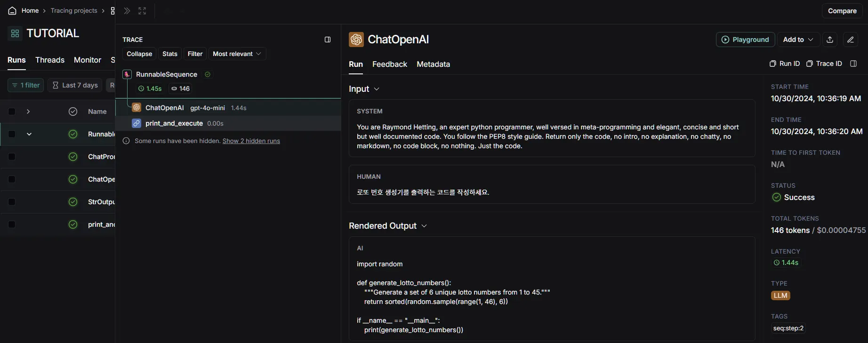
Task: Collapse the expanded Runnabl row chevron
Action: (29, 134)
